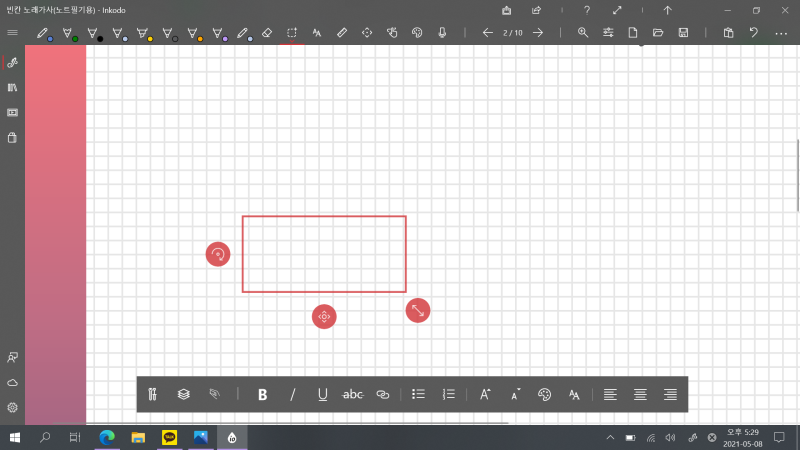Viewport: 800px width, 450px height.
Task: Open text color palette in bottom toolbar
Action: 544,394
